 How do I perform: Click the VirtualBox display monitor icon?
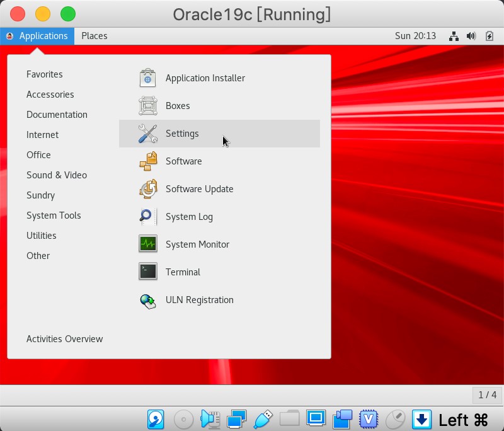(x=316, y=418)
